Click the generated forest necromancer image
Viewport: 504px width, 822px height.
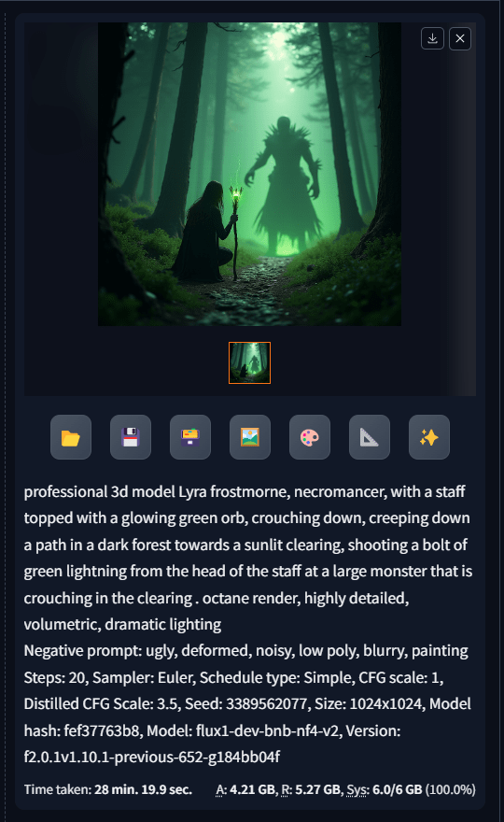click(249, 174)
